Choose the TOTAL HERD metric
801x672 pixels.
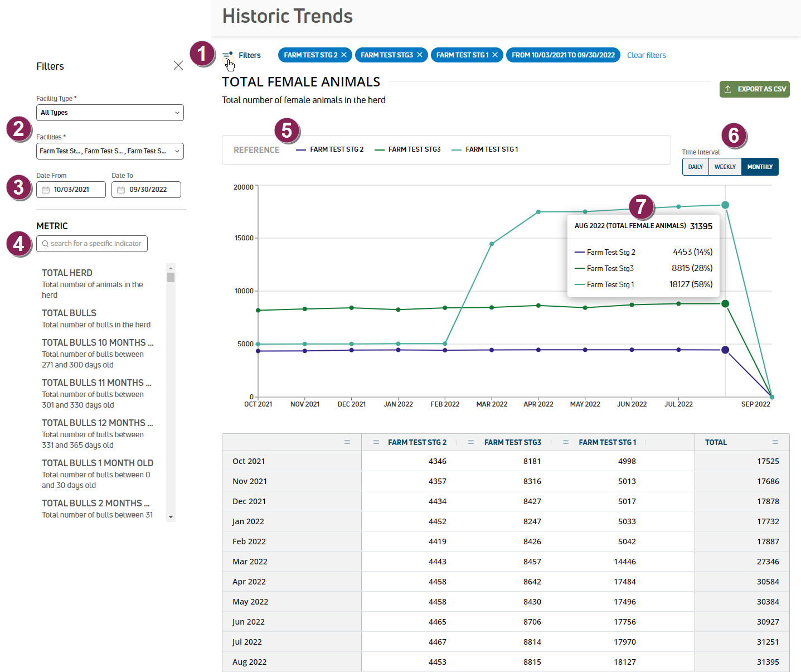pos(67,273)
